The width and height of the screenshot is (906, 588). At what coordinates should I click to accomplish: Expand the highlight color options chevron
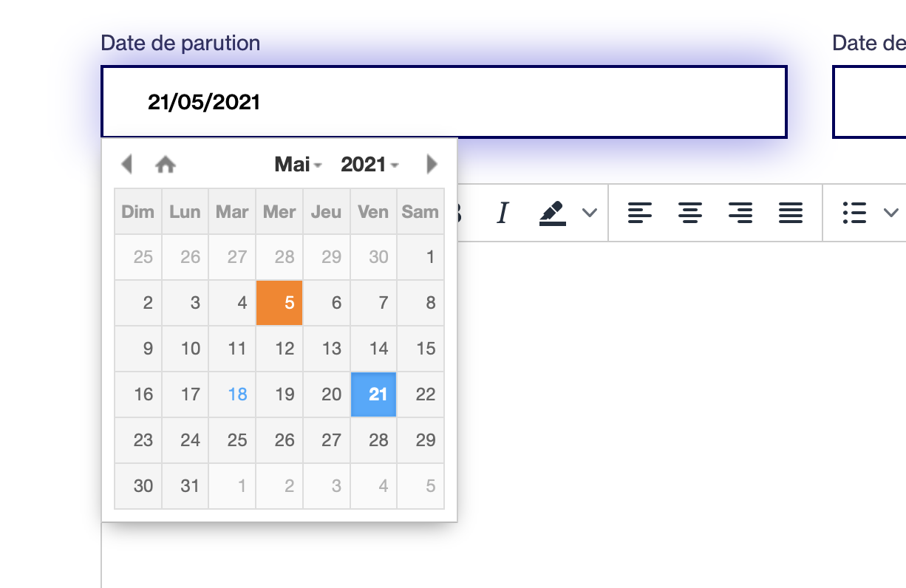589,213
